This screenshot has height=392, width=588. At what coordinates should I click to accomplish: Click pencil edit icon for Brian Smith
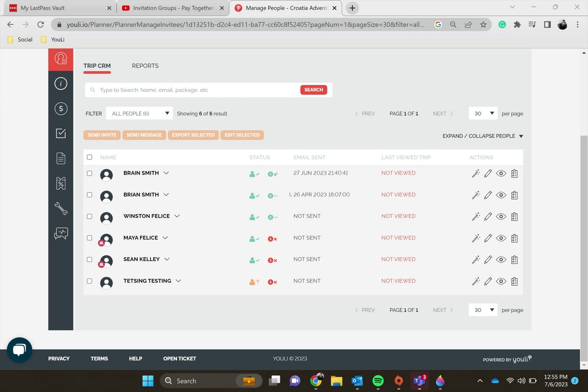pos(488,195)
